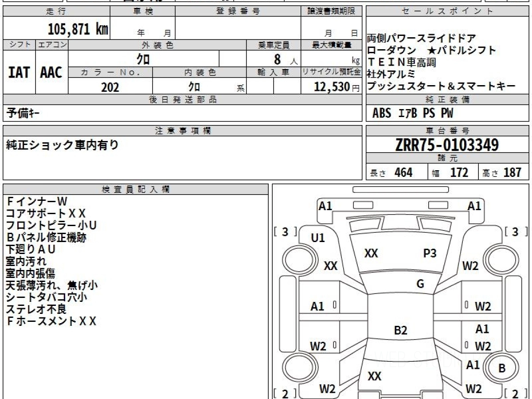Click the A1 mark at diagram top-right corner
Viewport: 532px width, 399px height.
474,206
